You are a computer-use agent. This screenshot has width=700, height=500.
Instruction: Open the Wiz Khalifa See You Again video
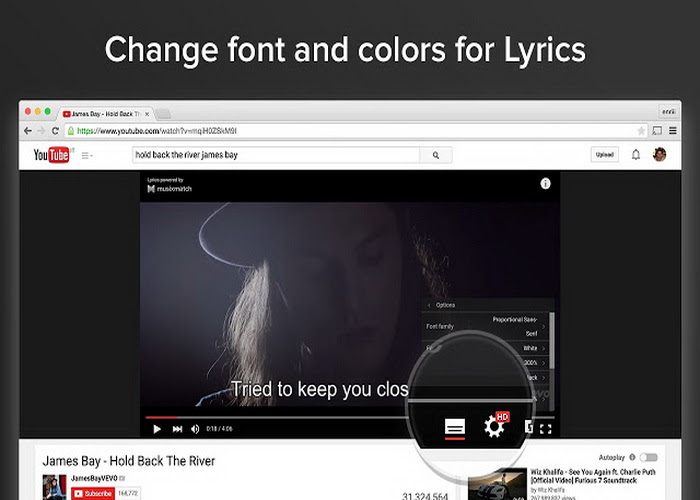[x=593, y=476]
